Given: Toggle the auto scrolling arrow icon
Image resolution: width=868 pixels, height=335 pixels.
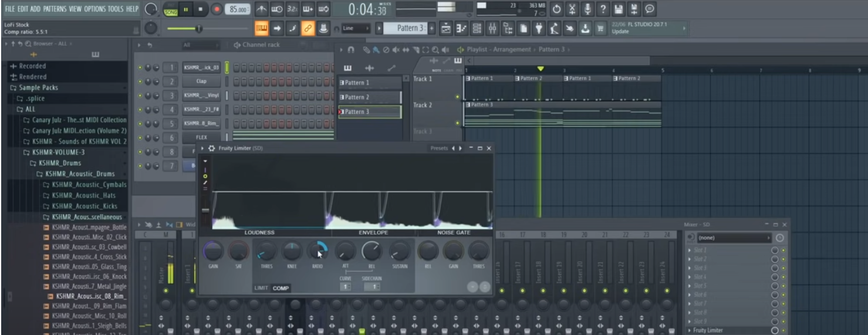Looking at the screenshot, I should click(x=277, y=28).
